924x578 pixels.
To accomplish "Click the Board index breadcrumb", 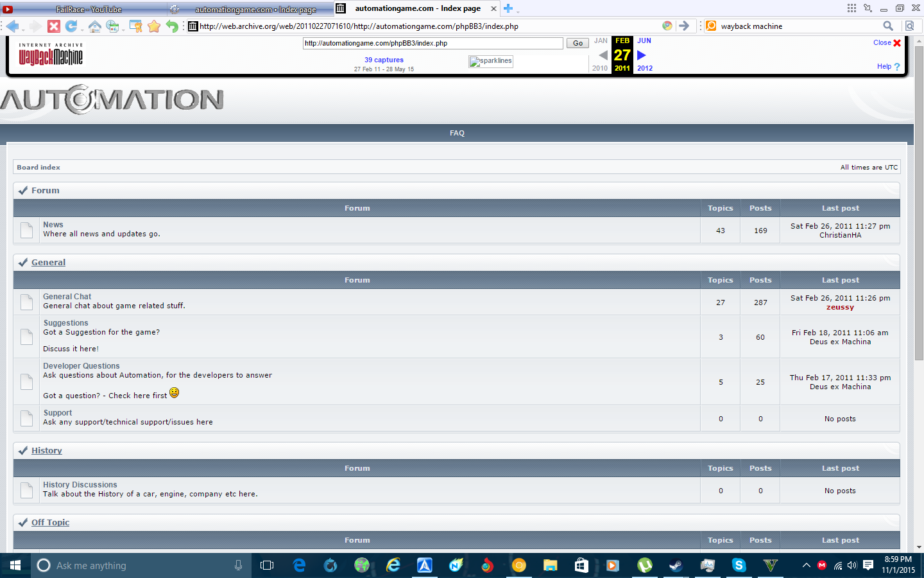I will pos(38,167).
